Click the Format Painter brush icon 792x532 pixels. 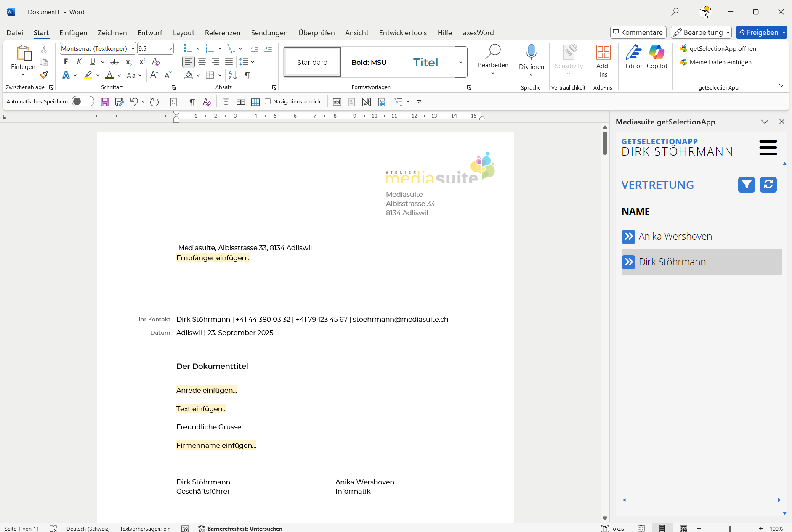pyautogui.click(x=44, y=75)
